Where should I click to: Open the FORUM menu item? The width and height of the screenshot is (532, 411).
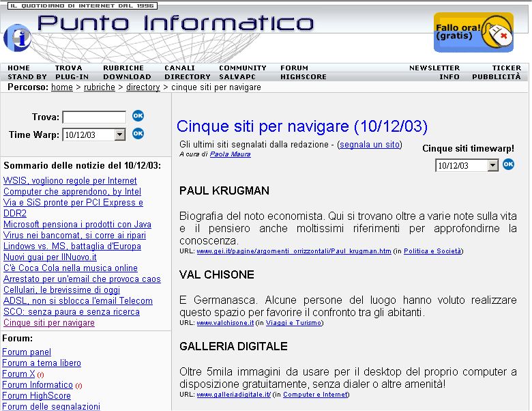point(294,68)
